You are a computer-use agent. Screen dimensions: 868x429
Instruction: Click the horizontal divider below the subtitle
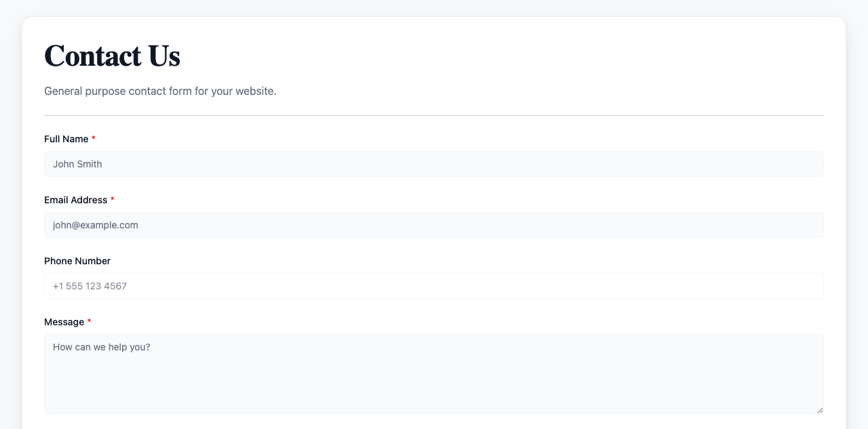[x=434, y=115]
